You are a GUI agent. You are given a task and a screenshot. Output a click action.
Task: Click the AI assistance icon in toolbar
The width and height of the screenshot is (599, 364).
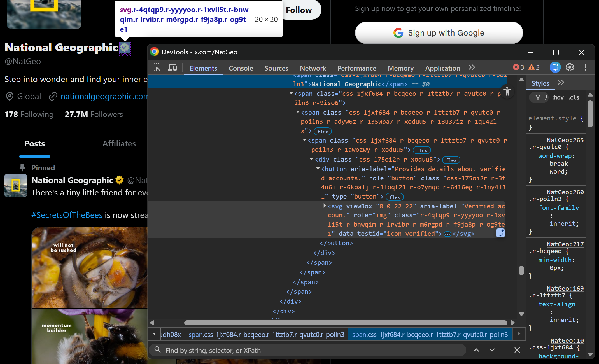point(555,67)
